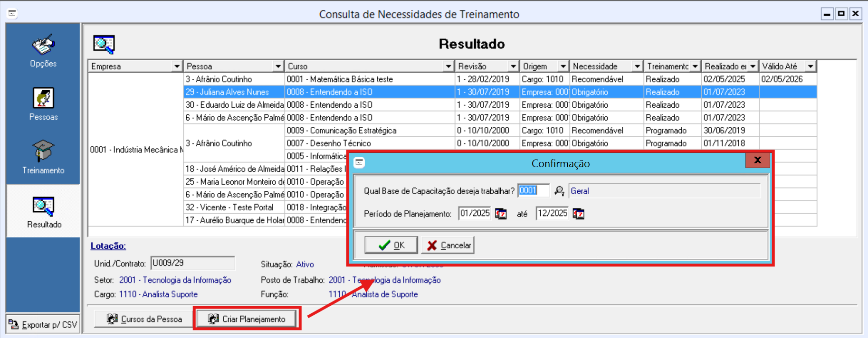Open the Curso column filter dropdown

[448, 66]
